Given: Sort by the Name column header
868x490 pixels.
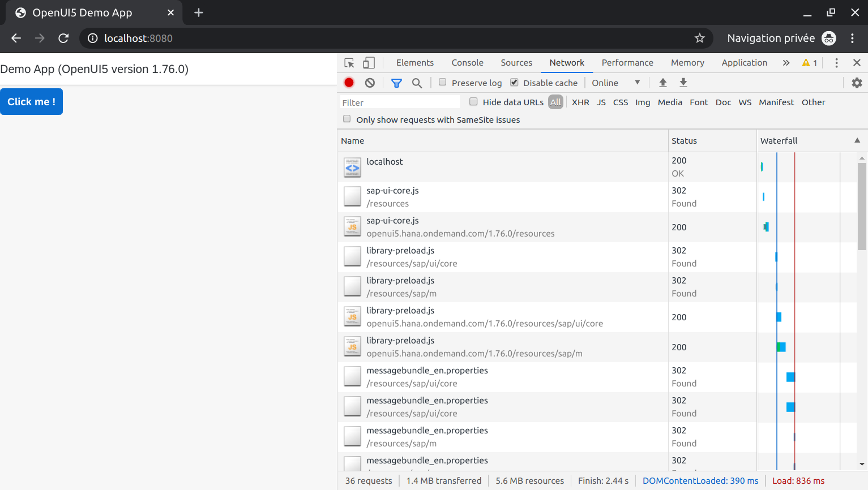Looking at the screenshot, I should pyautogui.click(x=503, y=140).
